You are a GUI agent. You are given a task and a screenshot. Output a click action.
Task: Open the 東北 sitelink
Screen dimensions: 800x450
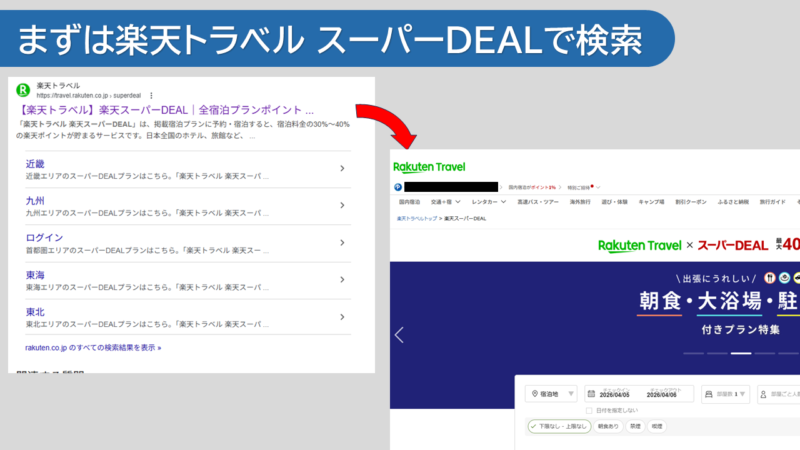[35, 312]
